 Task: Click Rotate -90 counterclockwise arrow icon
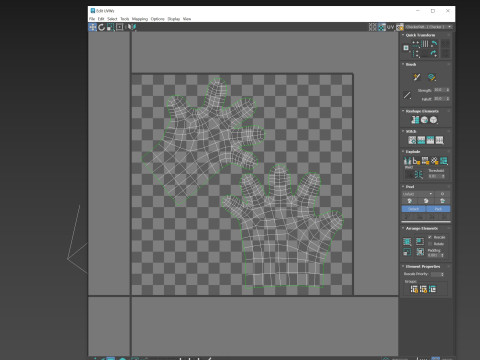tap(434, 44)
